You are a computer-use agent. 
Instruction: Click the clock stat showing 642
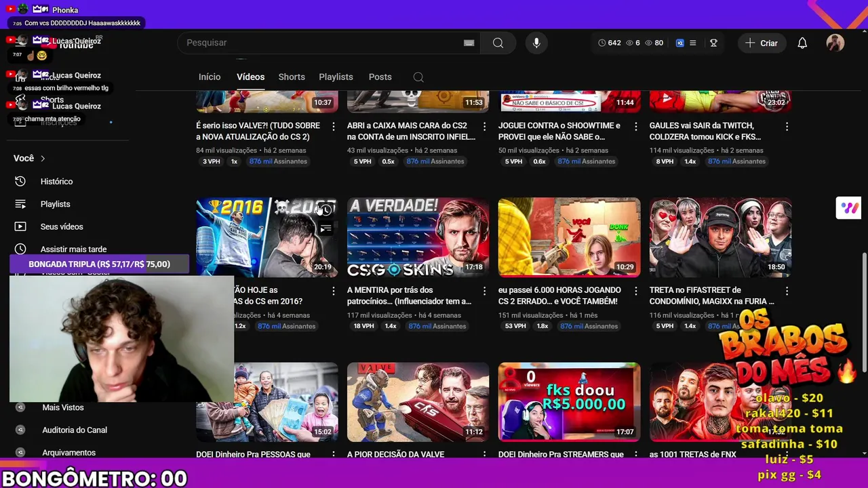point(609,43)
